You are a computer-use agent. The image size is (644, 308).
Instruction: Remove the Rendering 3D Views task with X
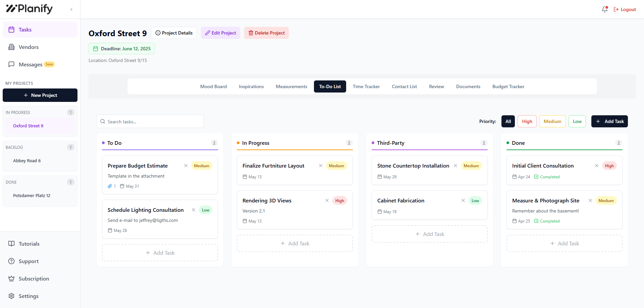(327, 200)
